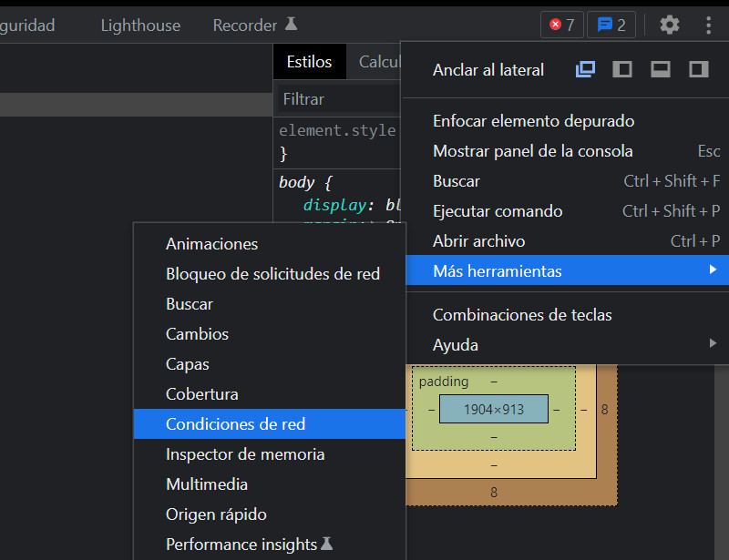
Task: Open the DevTools settings gear
Action: coord(669,25)
